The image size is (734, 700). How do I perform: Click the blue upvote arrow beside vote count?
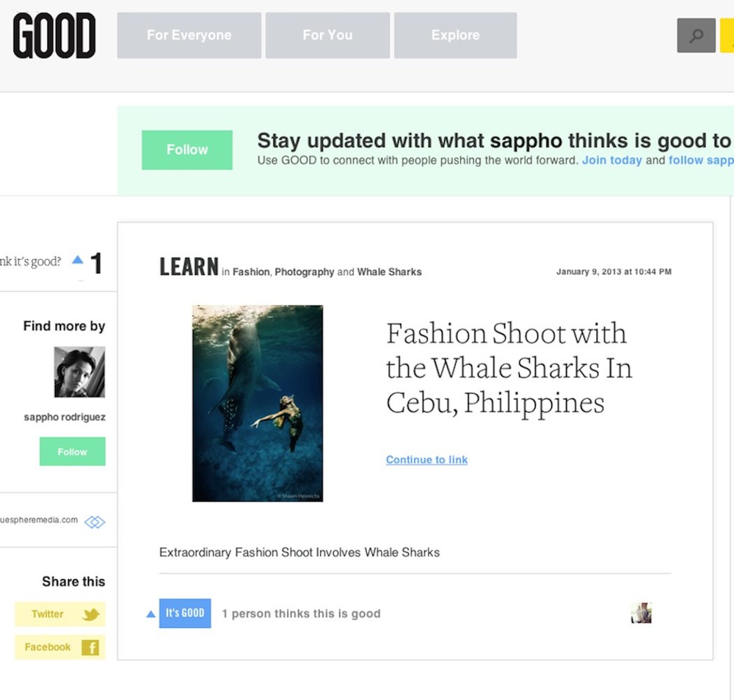(78, 260)
